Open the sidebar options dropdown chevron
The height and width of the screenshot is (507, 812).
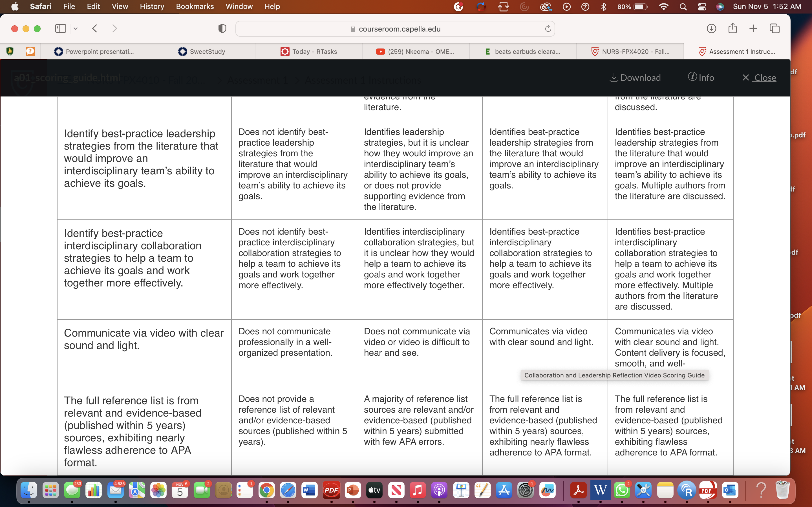(76, 29)
